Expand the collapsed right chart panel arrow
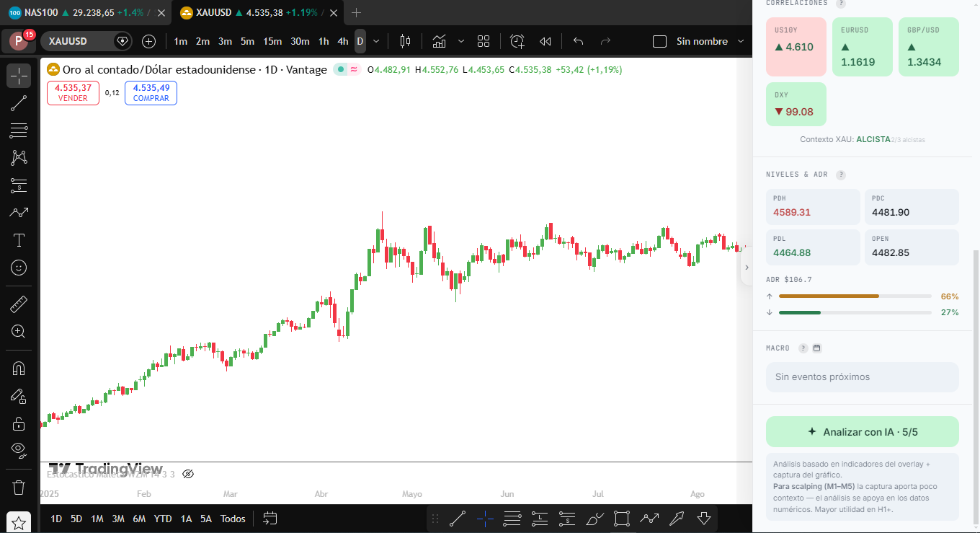Screen dimensions: 980x533 pos(747,268)
